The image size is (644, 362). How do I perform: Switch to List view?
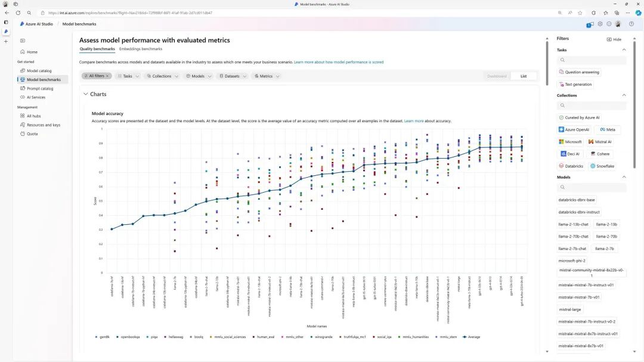524,76
